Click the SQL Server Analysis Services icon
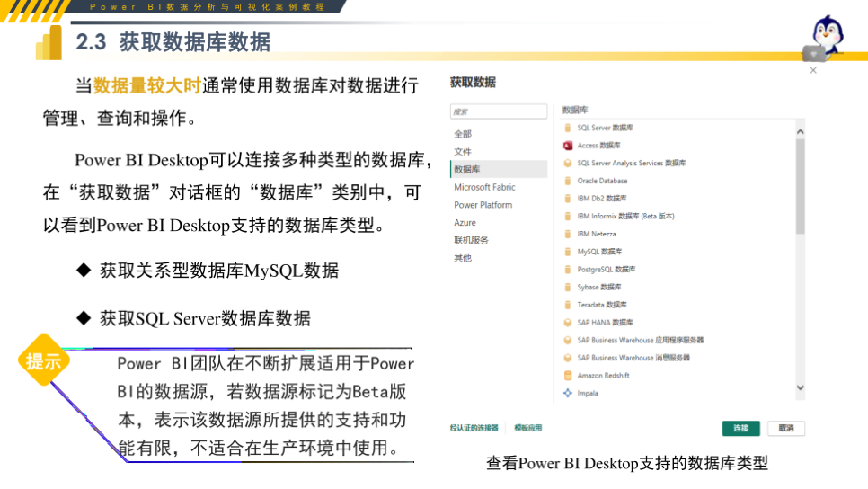 click(x=567, y=163)
